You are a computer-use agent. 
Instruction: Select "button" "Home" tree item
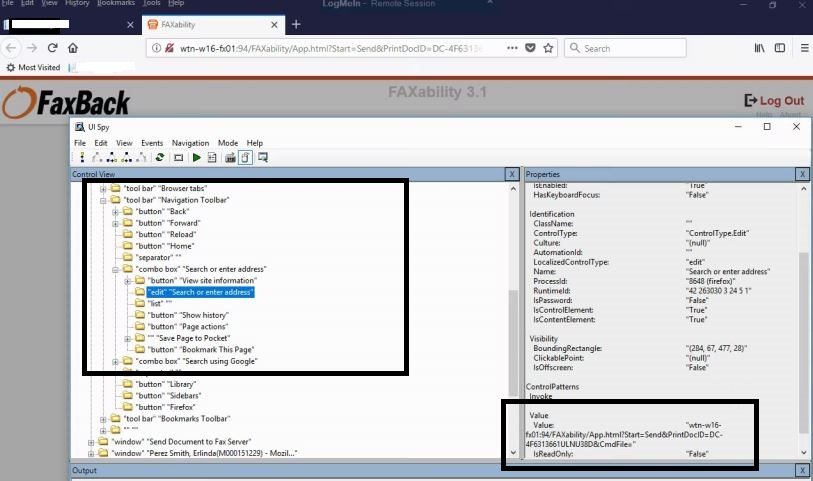click(165, 246)
